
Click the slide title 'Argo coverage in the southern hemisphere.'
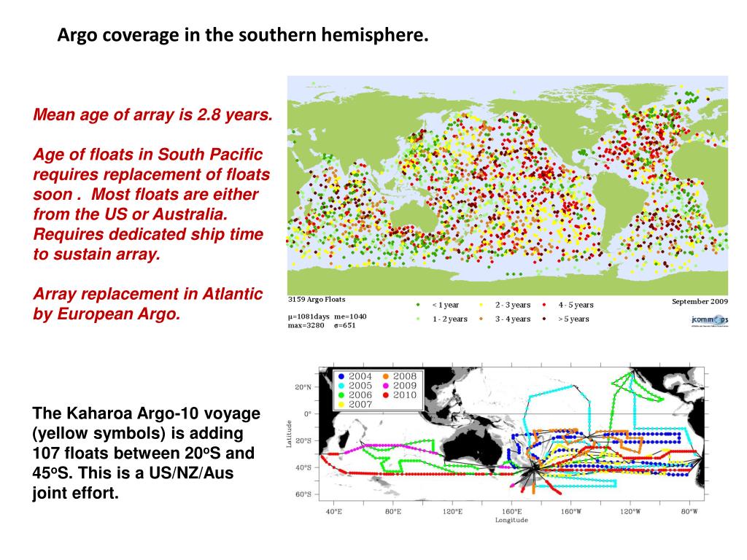coord(243,35)
